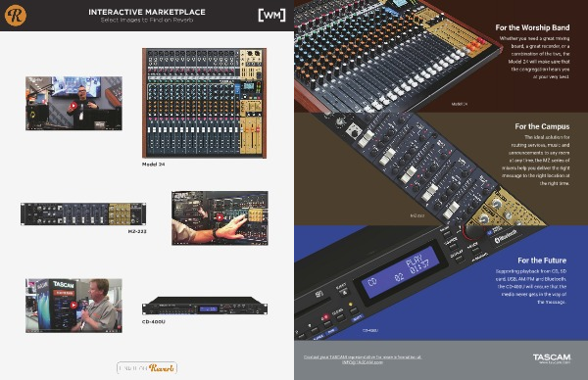
Task: Open the INFO@TASCAM.com contact link
Action: click(x=363, y=362)
